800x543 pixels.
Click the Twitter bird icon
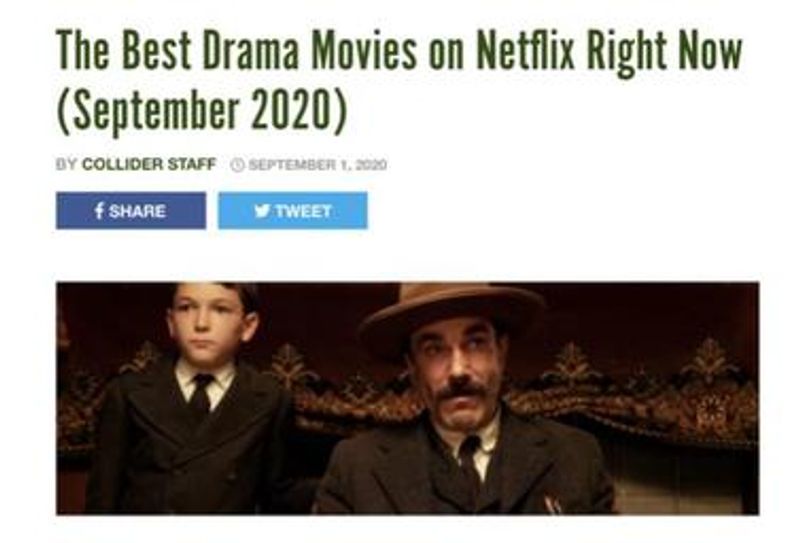point(262,210)
